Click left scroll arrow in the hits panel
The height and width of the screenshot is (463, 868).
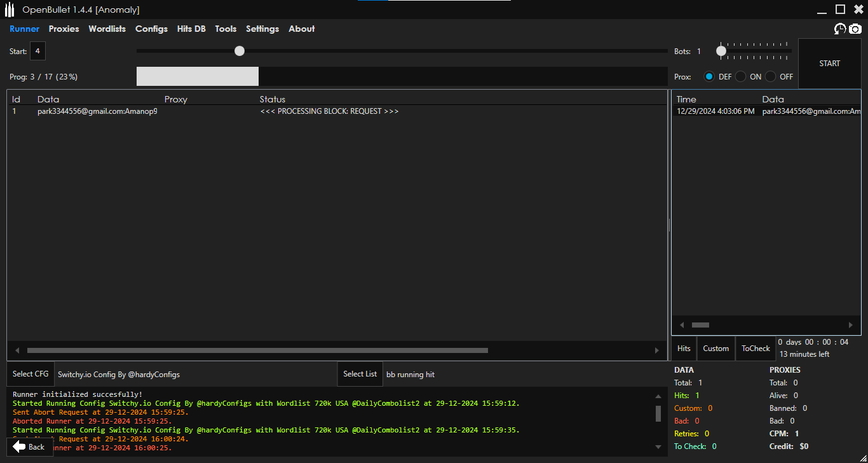(x=682, y=325)
